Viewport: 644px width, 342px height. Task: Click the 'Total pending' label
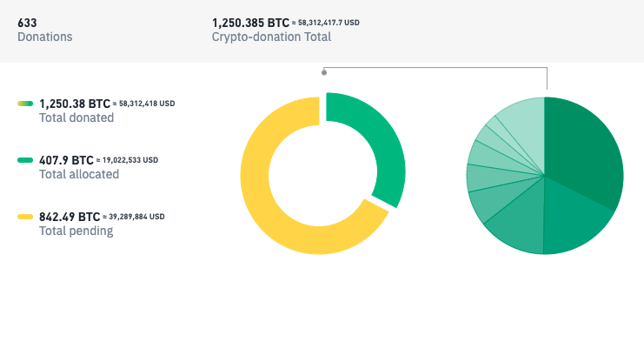[x=76, y=231]
